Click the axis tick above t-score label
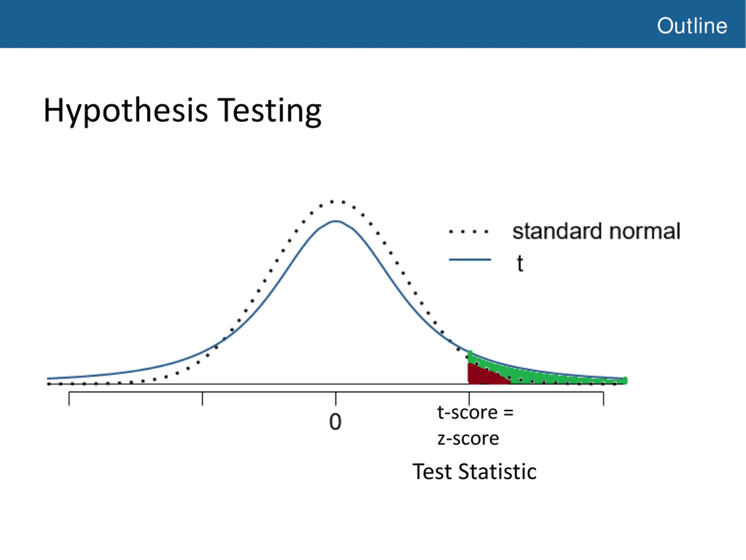Viewport: 746px width, 560px height. point(469,399)
